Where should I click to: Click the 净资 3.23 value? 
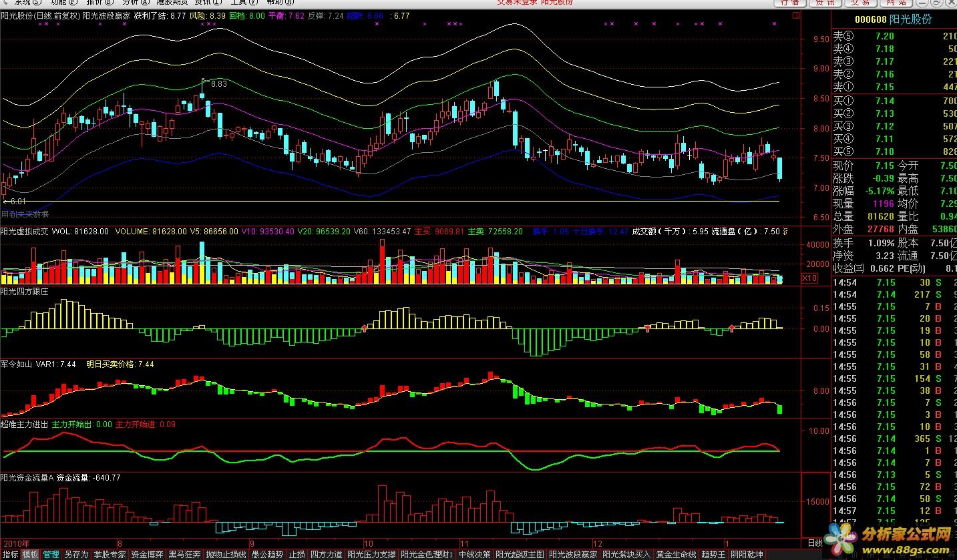(885, 255)
